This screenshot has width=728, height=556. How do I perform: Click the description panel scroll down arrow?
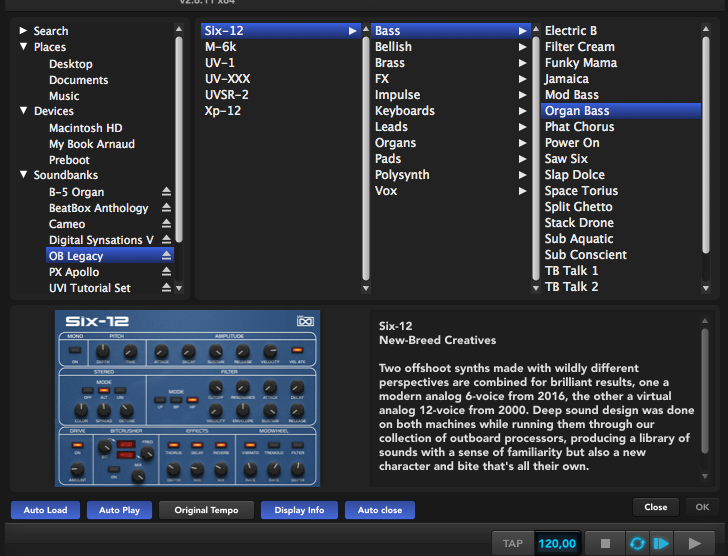[x=705, y=476]
